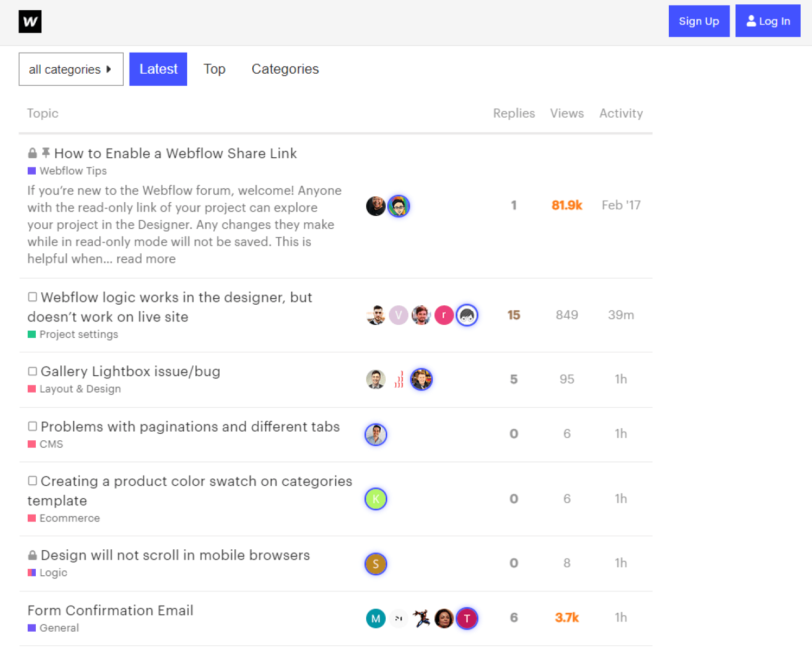Open the Project settings category
The height and width of the screenshot is (649, 812).
click(73, 335)
